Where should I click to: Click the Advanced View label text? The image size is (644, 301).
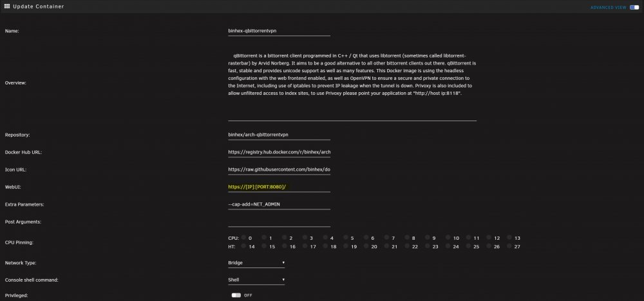coord(609,7)
